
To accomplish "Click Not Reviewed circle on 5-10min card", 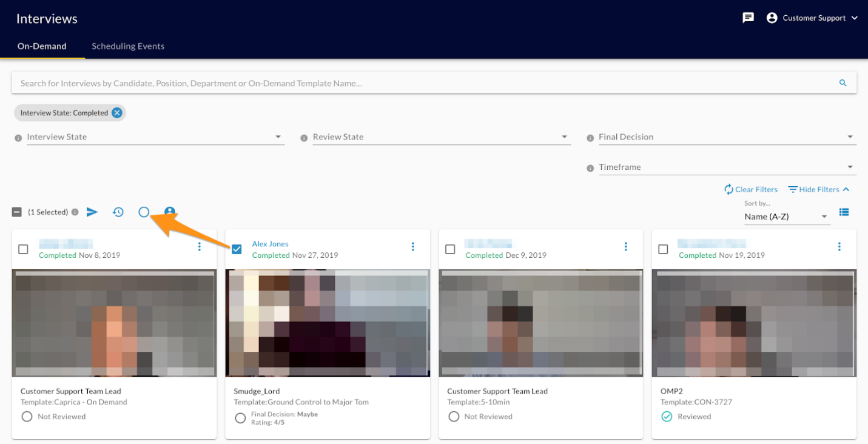I will (453, 417).
